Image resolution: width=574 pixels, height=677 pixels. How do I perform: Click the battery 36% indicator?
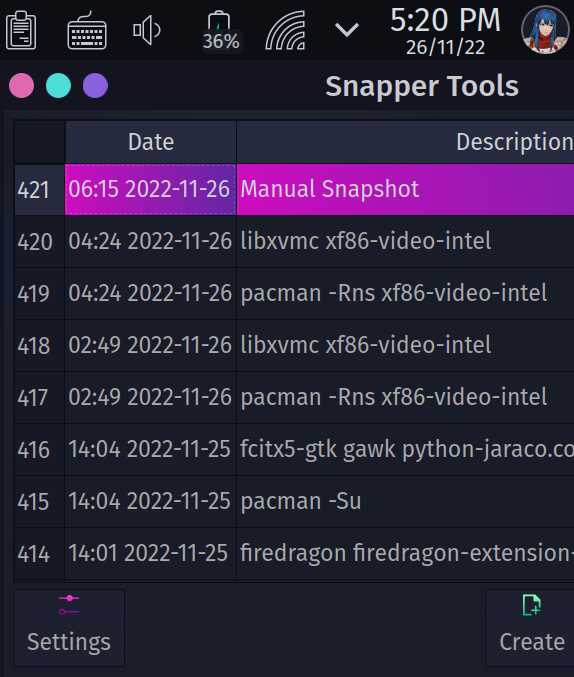pyautogui.click(x=220, y=31)
